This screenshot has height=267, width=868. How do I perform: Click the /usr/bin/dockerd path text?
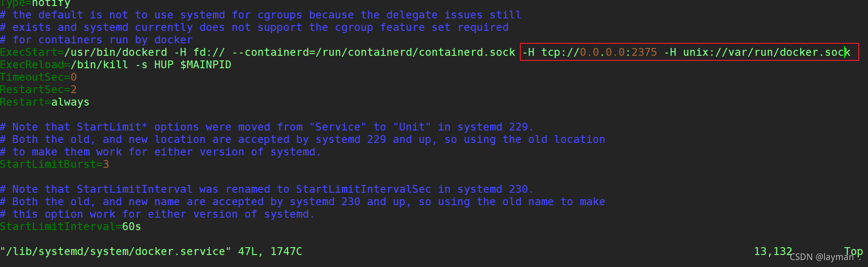coord(116,53)
